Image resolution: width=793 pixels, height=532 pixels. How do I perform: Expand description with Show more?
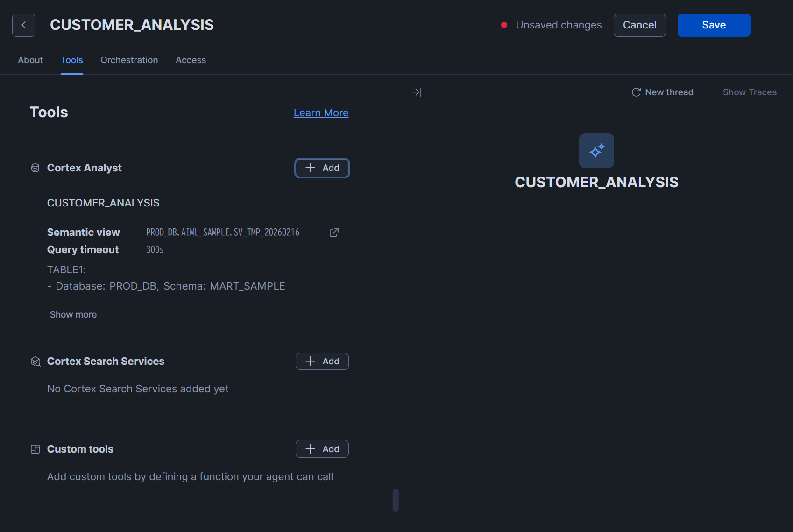[73, 315]
